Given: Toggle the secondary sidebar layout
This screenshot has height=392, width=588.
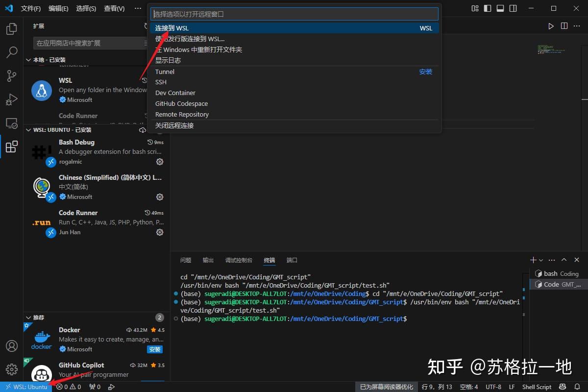Looking at the screenshot, I should coord(513,8).
